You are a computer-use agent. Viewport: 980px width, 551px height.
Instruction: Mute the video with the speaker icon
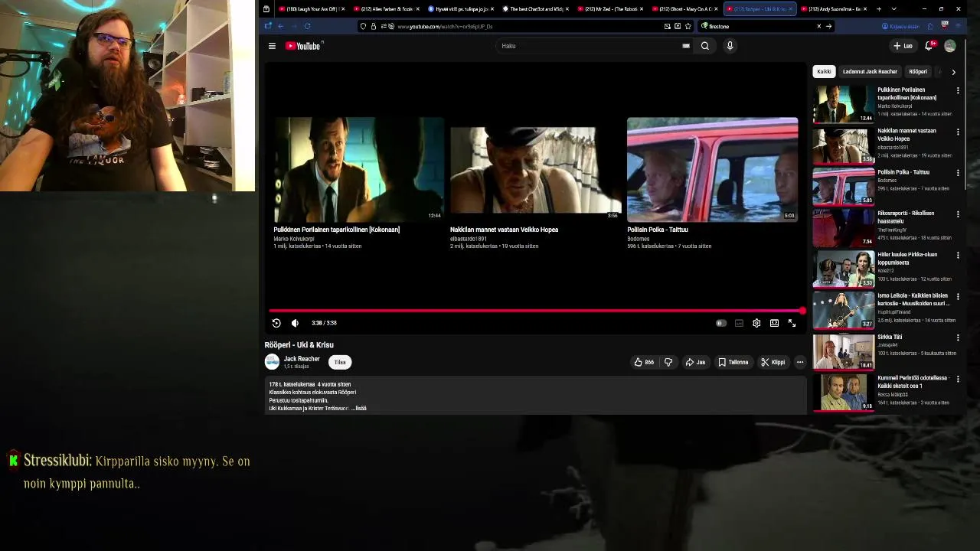pos(295,323)
